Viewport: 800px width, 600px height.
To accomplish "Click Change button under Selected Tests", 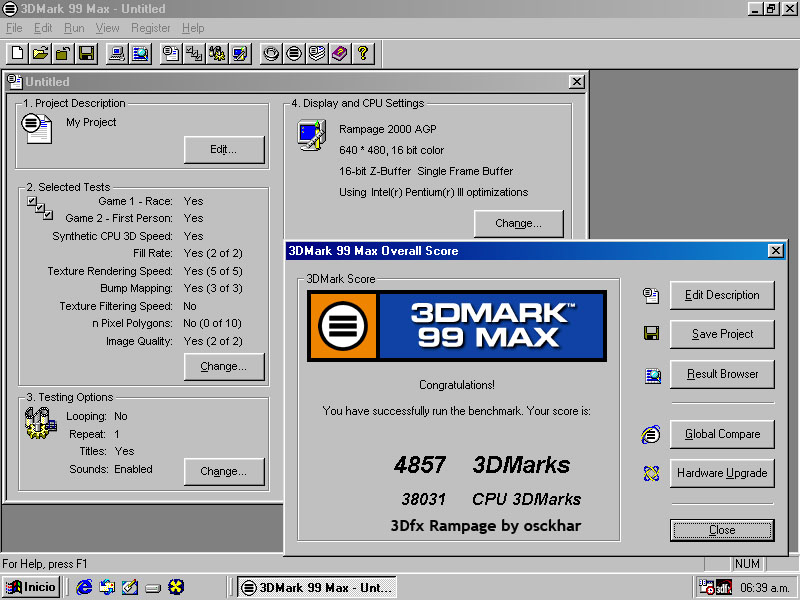I will tap(224, 367).
